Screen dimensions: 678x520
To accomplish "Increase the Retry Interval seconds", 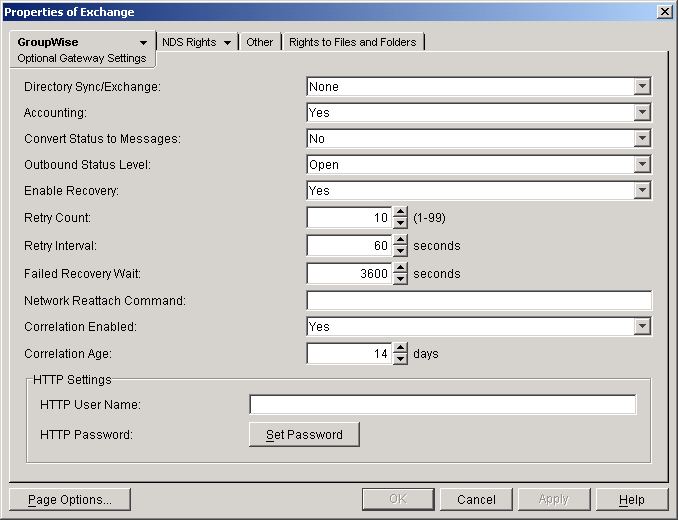I will [x=400, y=240].
